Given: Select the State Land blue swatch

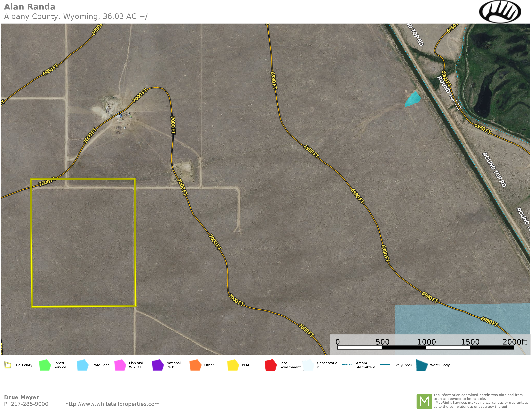Looking at the screenshot, I should tap(82, 365).
